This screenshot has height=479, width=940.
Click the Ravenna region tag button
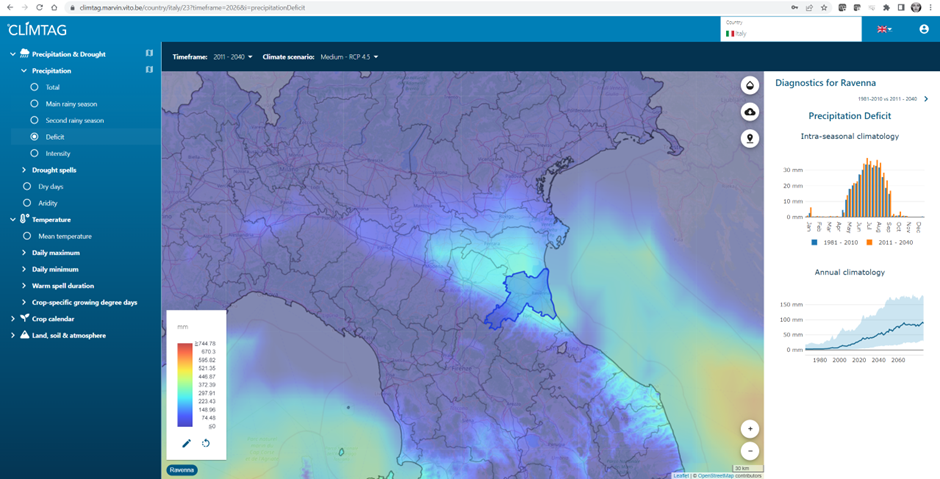point(181,469)
